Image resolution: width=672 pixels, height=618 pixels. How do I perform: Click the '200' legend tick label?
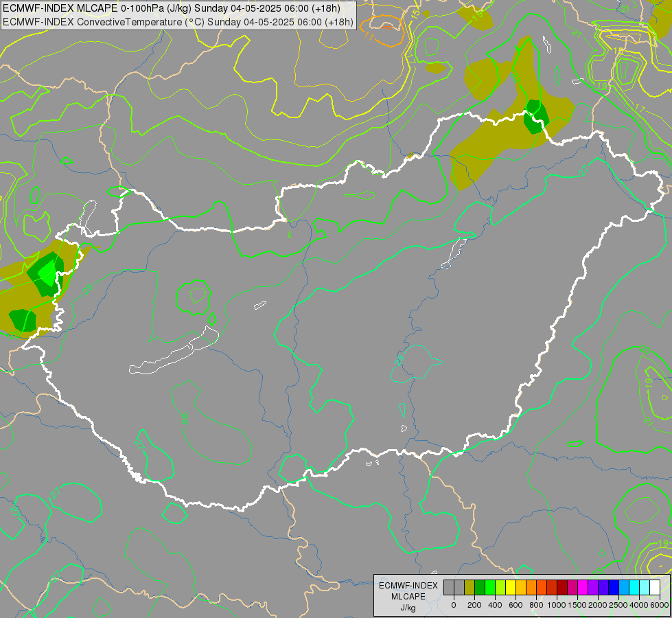pyautogui.click(x=474, y=605)
